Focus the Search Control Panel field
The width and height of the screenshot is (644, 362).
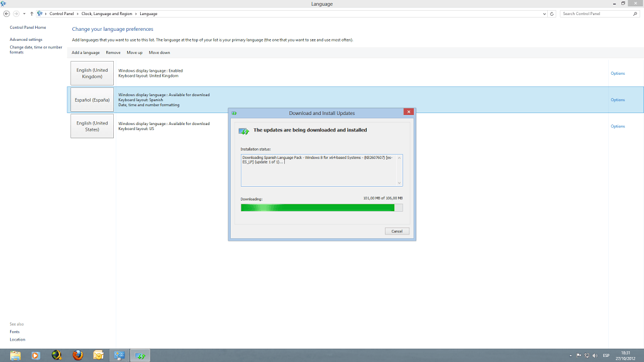coord(596,14)
